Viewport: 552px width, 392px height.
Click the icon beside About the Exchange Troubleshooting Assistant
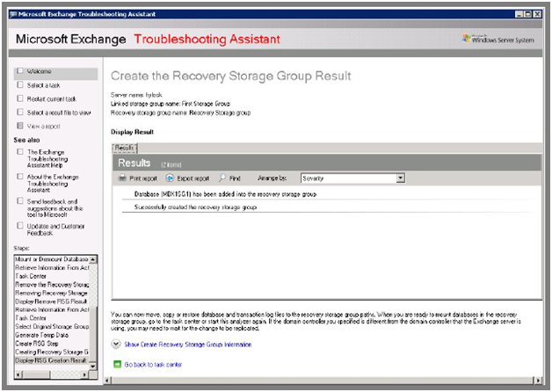[x=20, y=177]
